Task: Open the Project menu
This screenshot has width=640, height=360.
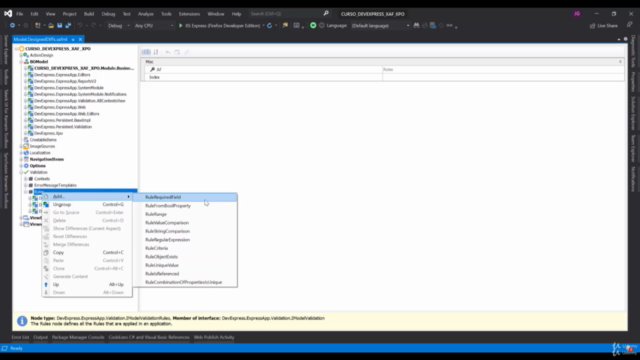Action: click(69, 14)
